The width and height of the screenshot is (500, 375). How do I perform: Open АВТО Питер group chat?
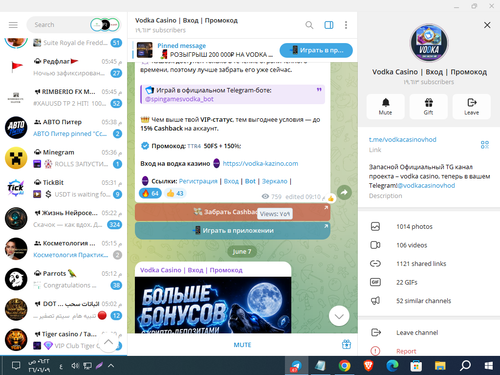tap(63, 128)
